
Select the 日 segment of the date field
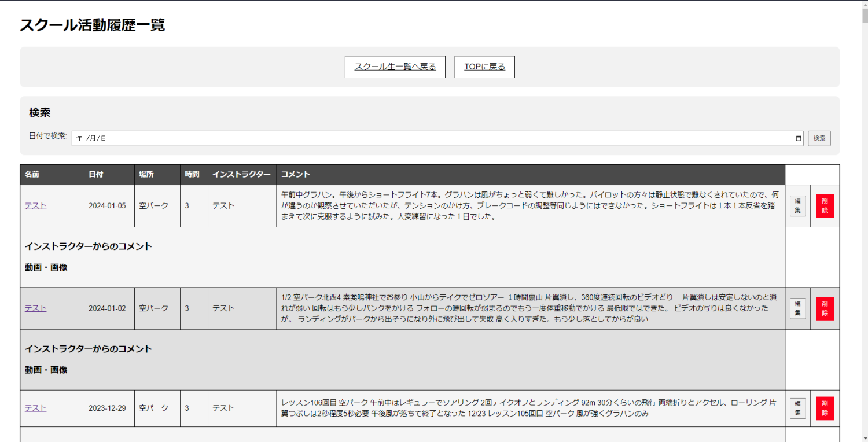coord(104,138)
